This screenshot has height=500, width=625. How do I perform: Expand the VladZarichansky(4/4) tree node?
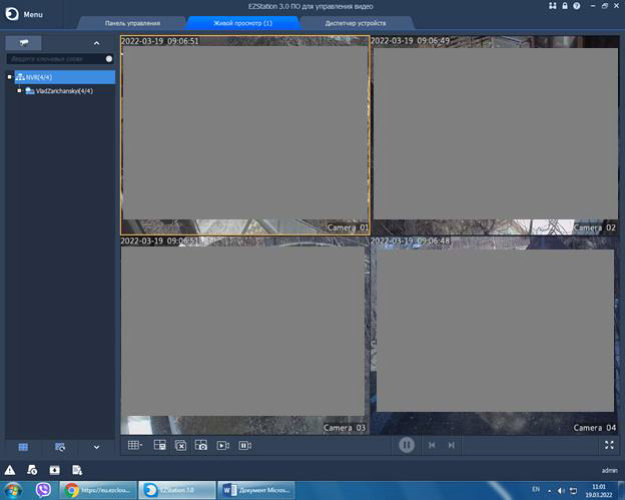point(19,91)
